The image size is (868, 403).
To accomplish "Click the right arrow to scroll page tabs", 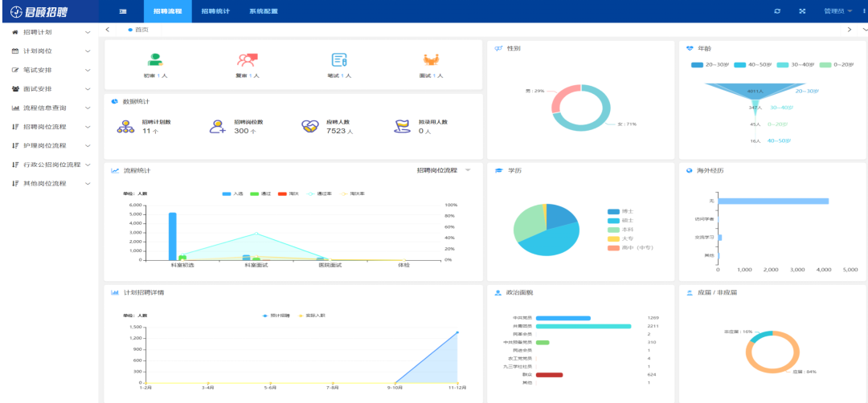I will tap(850, 29).
